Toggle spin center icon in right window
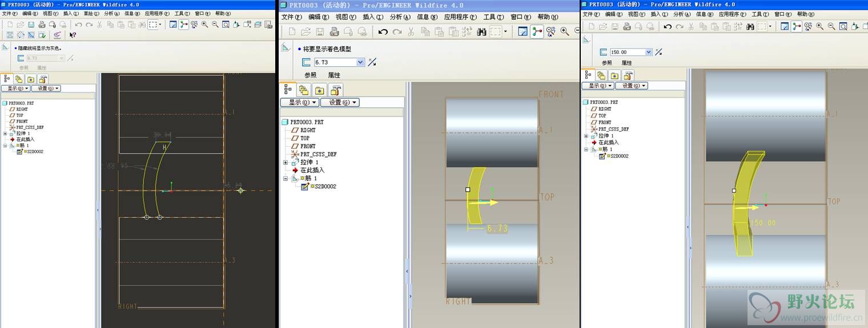Screen dimensions: 868x328 797,26
